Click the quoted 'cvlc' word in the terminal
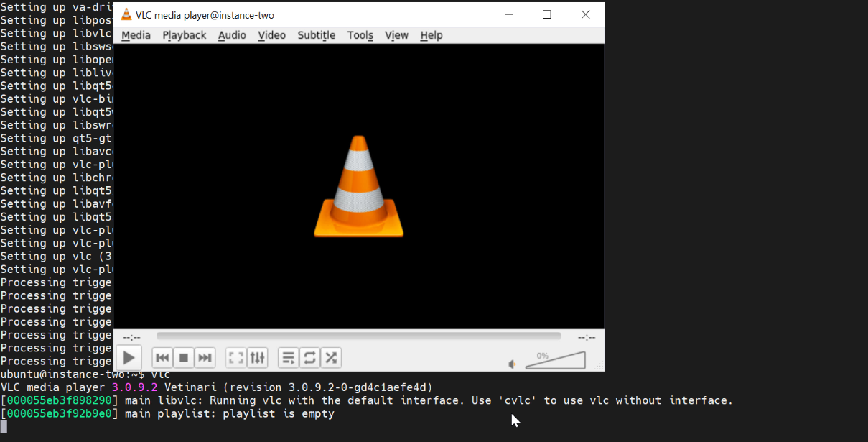 coord(518,400)
